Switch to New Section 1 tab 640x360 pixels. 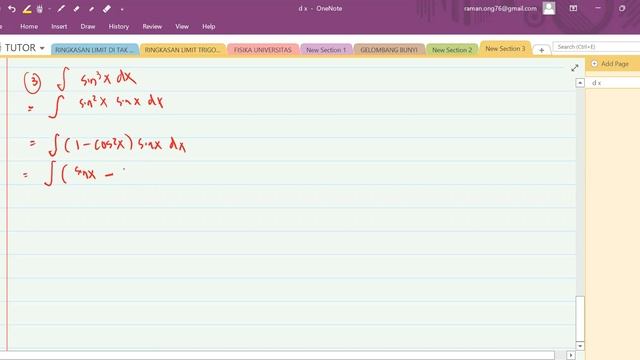tap(326, 50)
